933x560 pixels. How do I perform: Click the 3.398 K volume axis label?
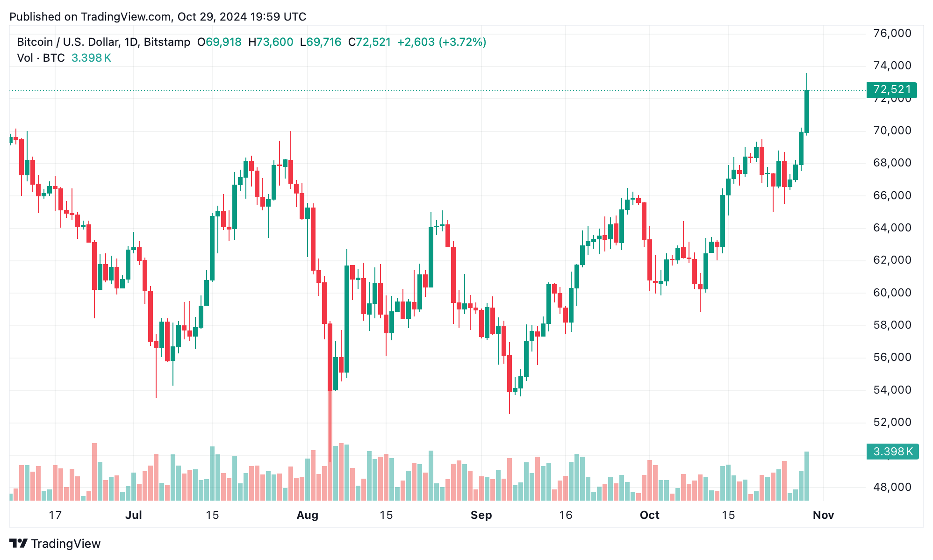892,452
